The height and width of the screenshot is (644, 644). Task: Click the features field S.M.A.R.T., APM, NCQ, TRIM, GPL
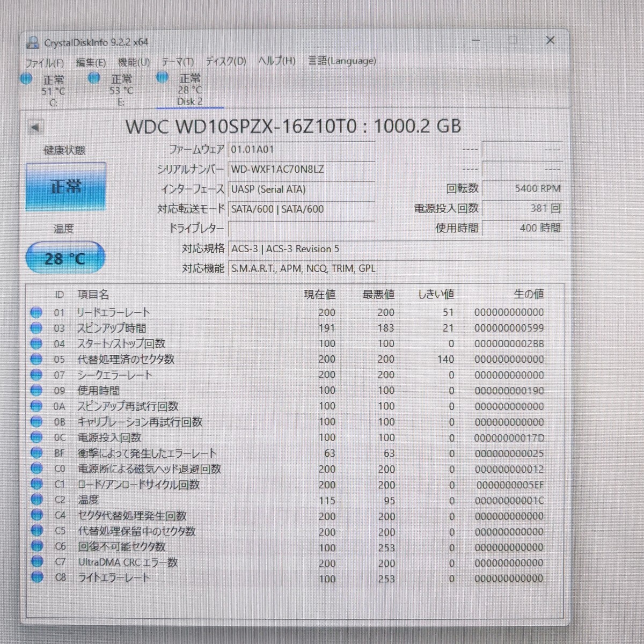tap(396, 268)
